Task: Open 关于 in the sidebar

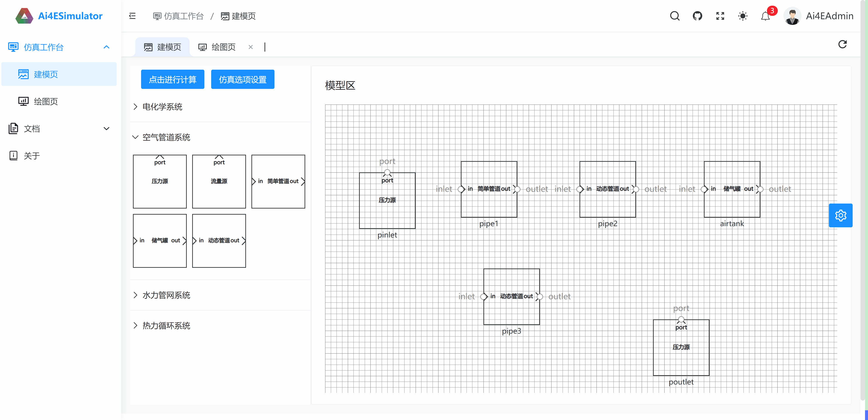Action: click(32, 156)
